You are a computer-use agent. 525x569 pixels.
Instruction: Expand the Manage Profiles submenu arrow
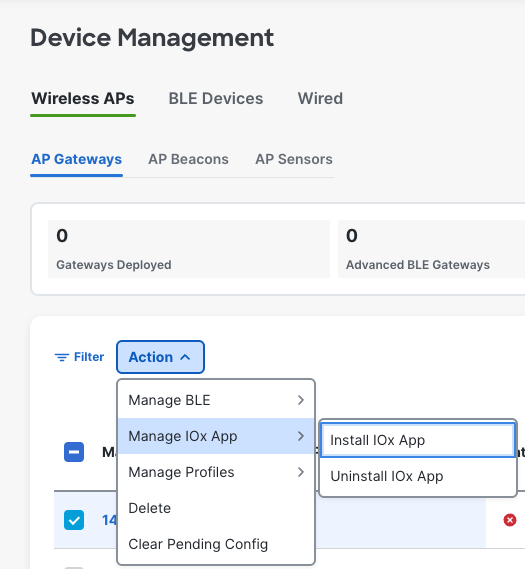coord(301,472)
